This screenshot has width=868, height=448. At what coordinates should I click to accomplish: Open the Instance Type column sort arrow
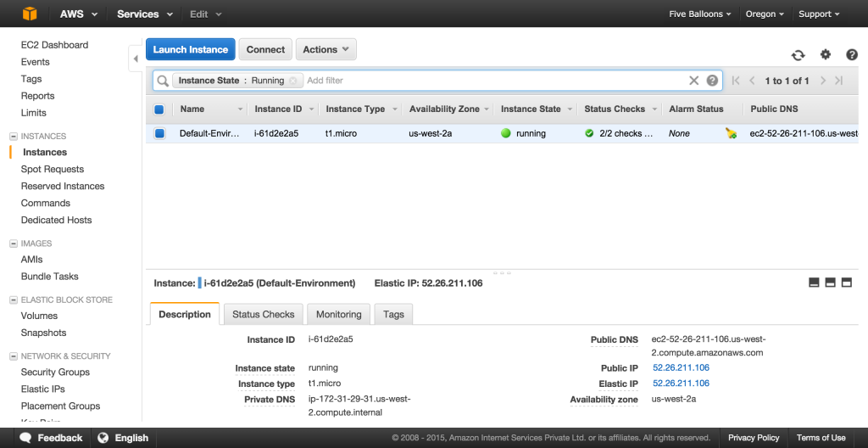coord(395,109)
